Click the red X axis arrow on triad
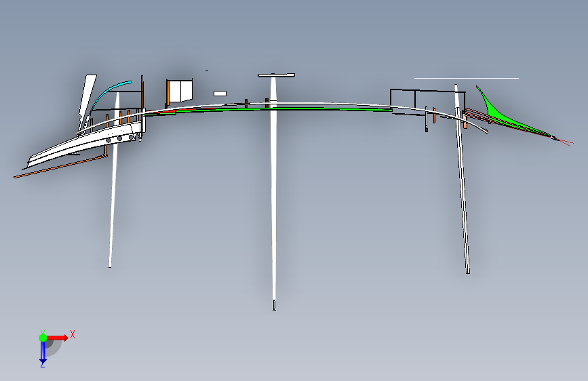 point(58,338)
